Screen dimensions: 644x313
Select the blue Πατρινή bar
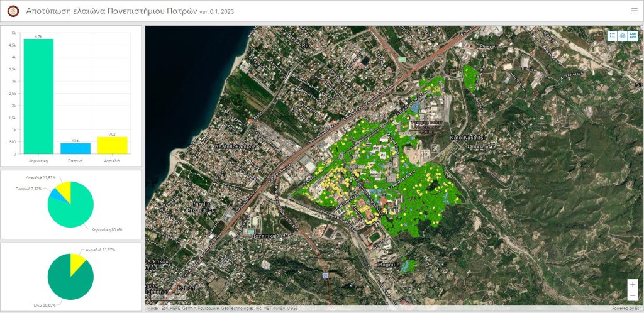75,148
